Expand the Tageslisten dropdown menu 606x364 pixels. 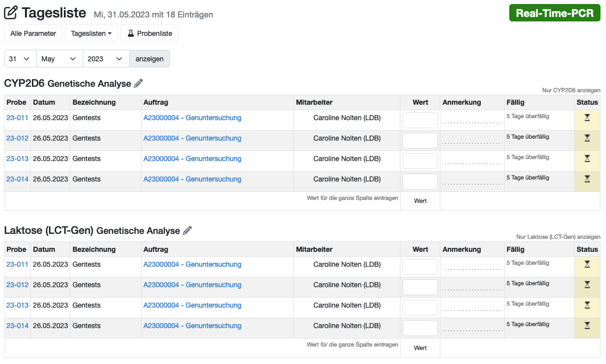pos(91,33)
